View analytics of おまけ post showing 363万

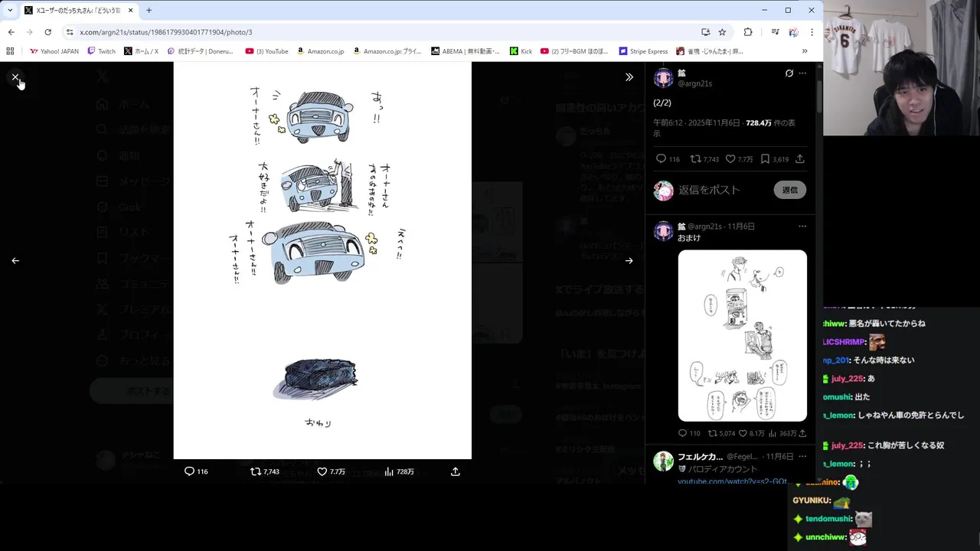[782, 433]
